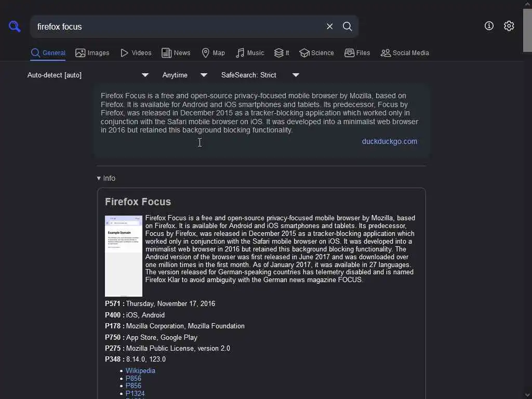This screenshot has width=532, height=399.
Task: Click the Firefox Focus screenshot thumbnail
Action: coord(124,256)
